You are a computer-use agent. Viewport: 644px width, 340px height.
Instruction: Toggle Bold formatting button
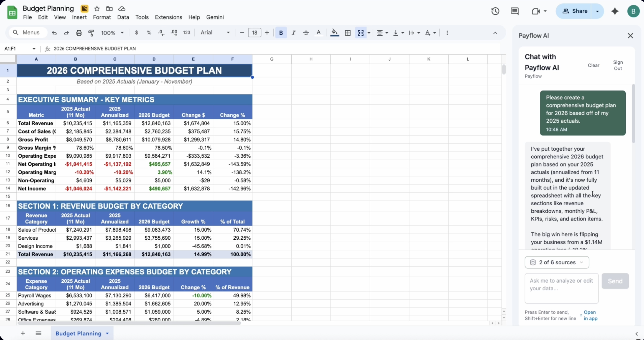[x=281, y=33]
